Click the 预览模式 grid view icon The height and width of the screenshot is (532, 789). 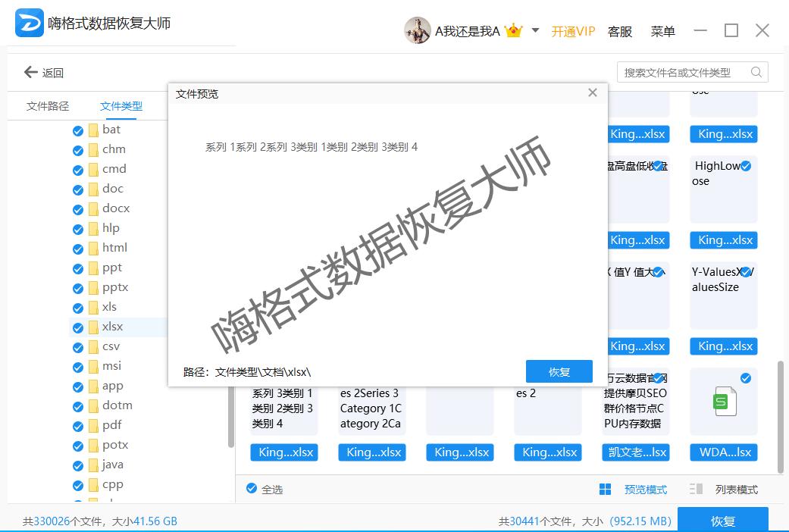(605, 488)
